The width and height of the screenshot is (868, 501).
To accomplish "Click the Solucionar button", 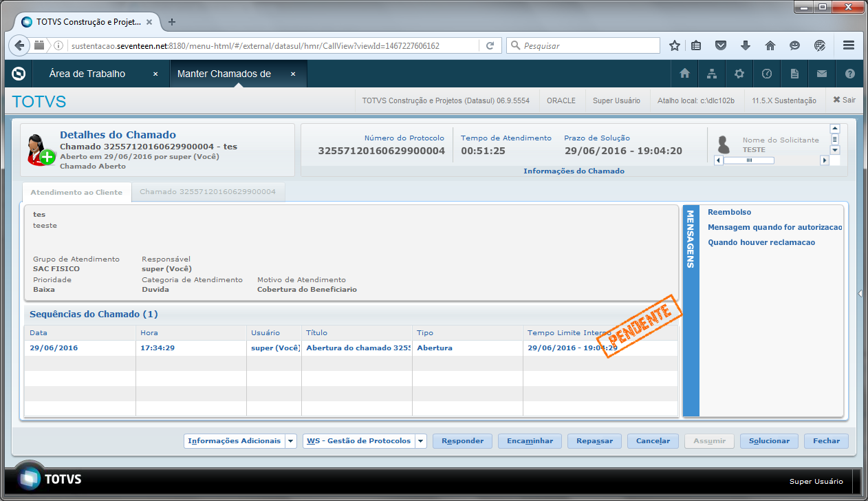I will [770, 441].
